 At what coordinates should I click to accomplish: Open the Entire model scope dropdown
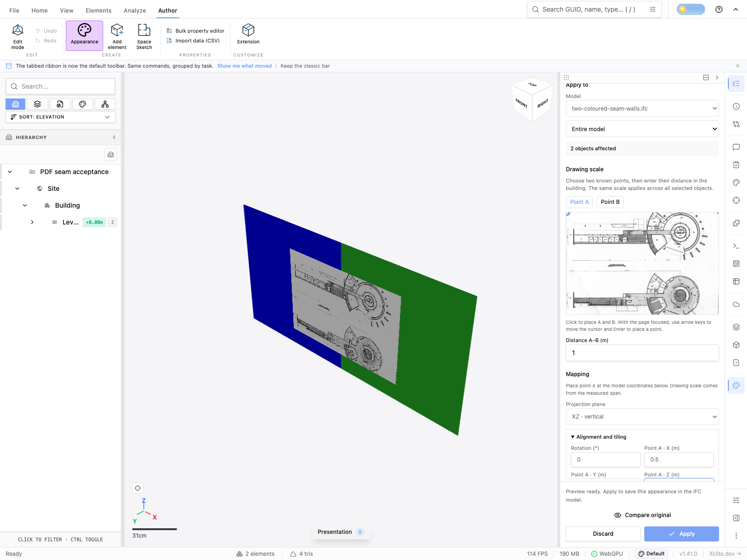click(642, 129)
